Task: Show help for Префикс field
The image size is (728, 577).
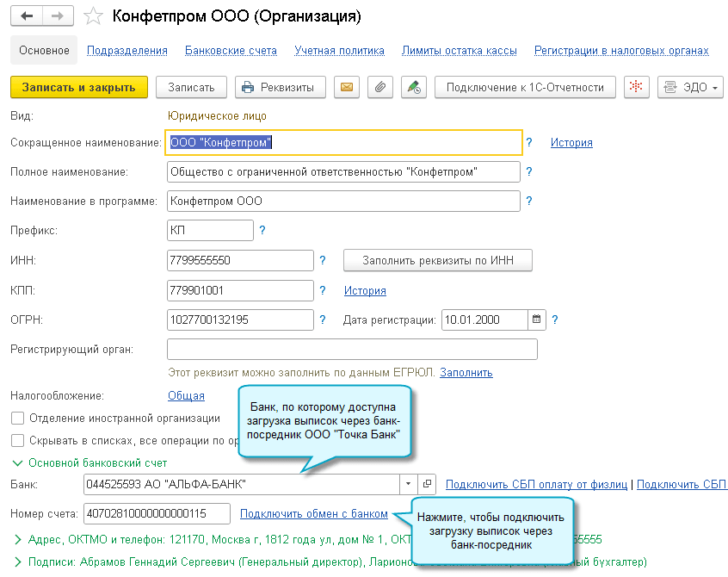Action: tap(262, 230)
